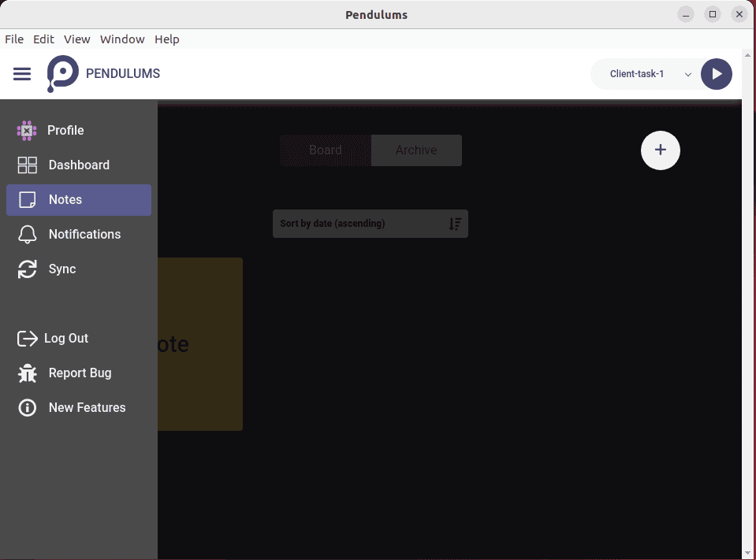Switch to the Archive tab
This screenshot has height=560, width=756.
[x=416, y=150]
